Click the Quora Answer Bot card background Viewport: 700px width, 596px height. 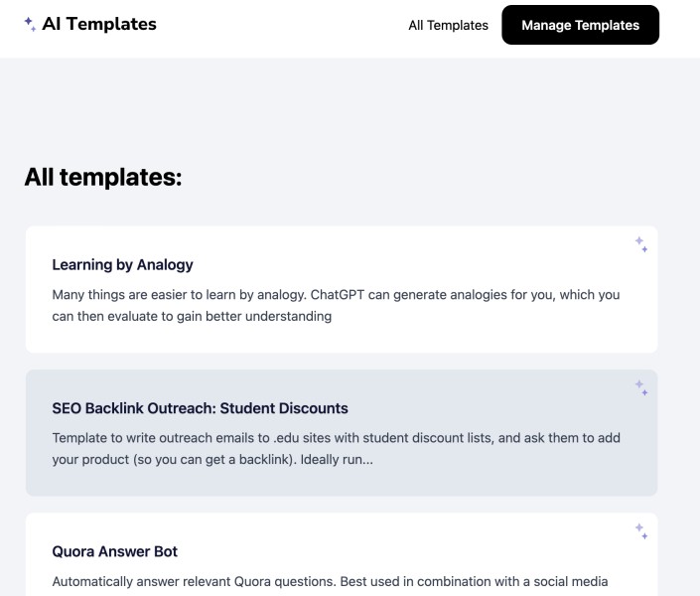(342, 554)
